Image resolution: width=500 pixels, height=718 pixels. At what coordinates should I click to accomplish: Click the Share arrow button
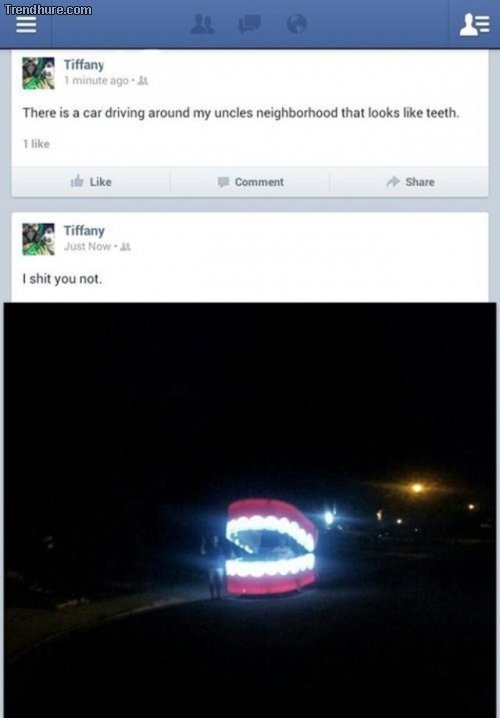coord(410,182)
